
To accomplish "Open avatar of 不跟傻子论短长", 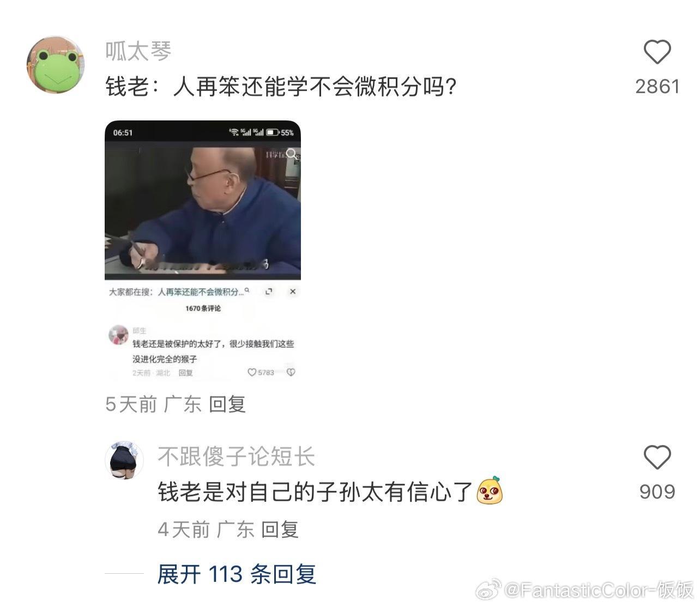I will [124, 460].
